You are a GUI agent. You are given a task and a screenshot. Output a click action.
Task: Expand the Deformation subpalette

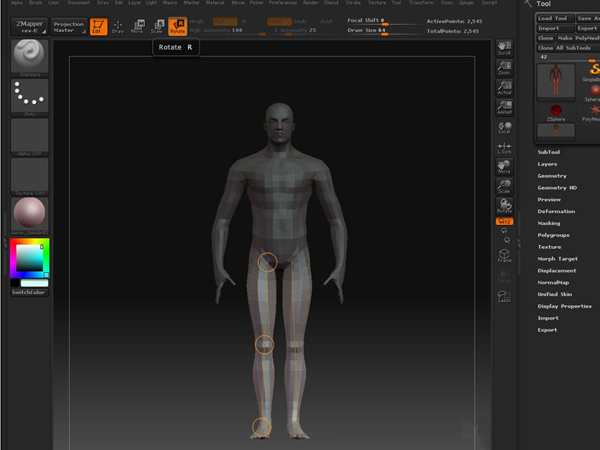(556, 211)
